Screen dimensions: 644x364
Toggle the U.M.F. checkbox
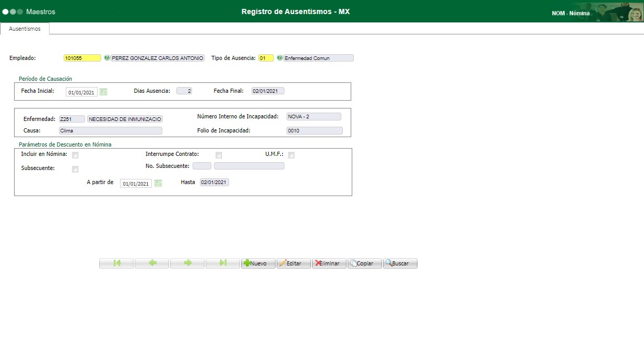291,155
